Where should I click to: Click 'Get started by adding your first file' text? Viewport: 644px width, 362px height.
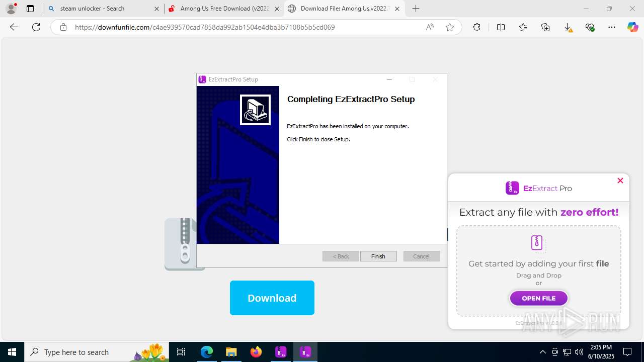tap(539, 263)
